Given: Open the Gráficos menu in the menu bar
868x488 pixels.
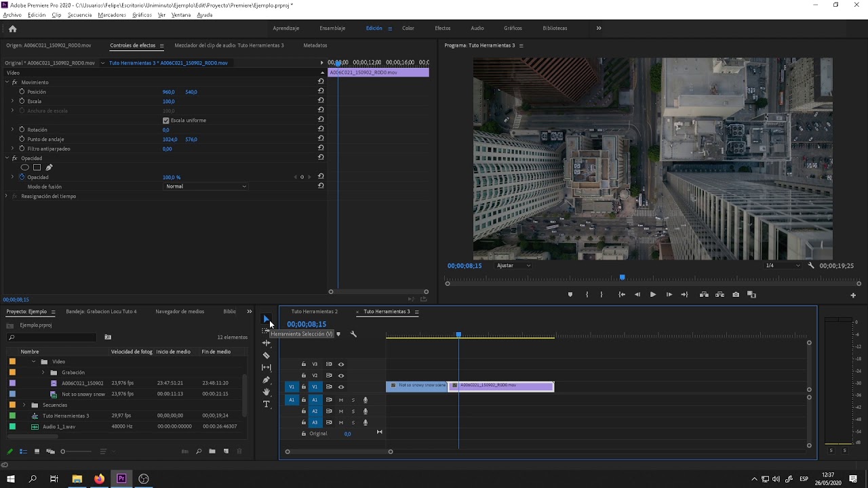Looking at the screenshot, I should 142,15.
